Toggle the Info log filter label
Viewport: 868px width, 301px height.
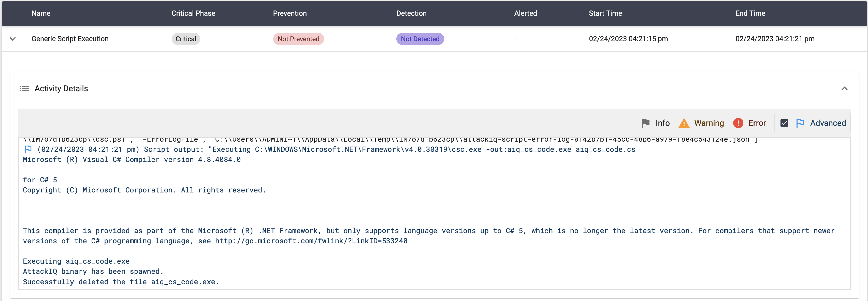(x=662, y=123)
